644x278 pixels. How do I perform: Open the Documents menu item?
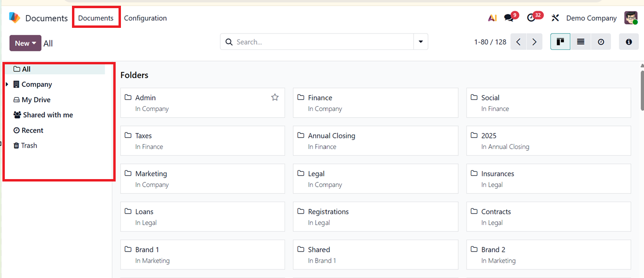96,18
